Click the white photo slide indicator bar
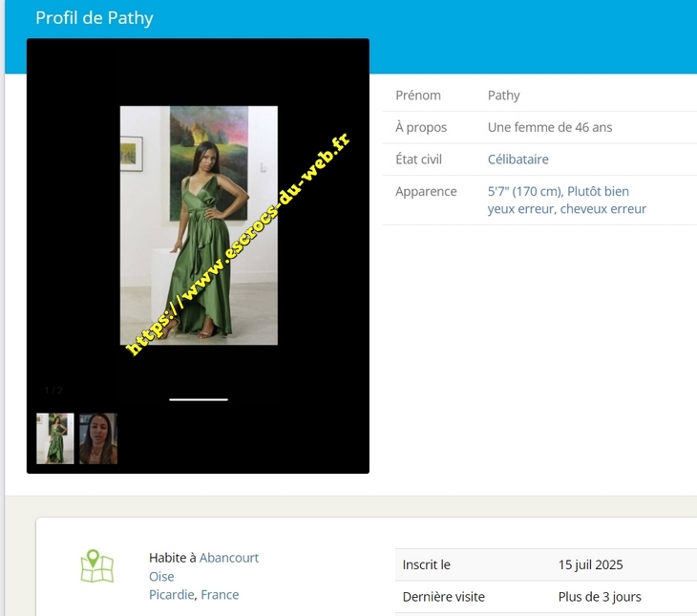The width and height of the screenshot is (697, 616). click(199, 399)
